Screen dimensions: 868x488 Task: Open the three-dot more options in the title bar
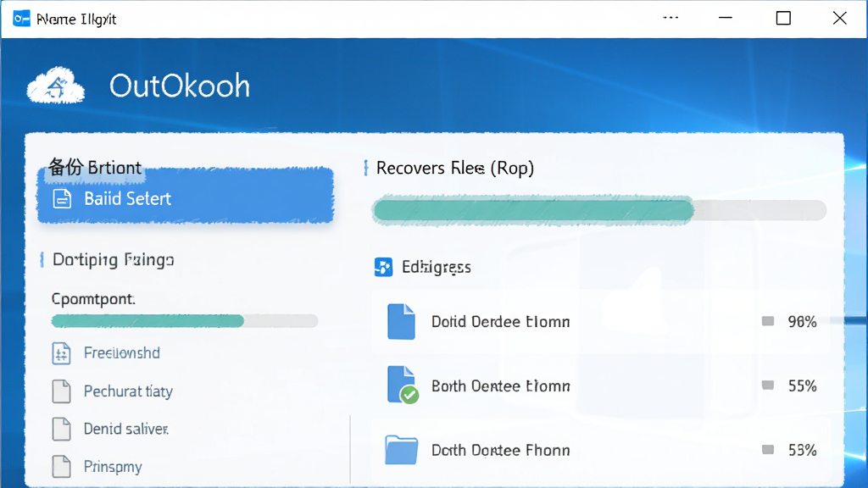[670, 18]
